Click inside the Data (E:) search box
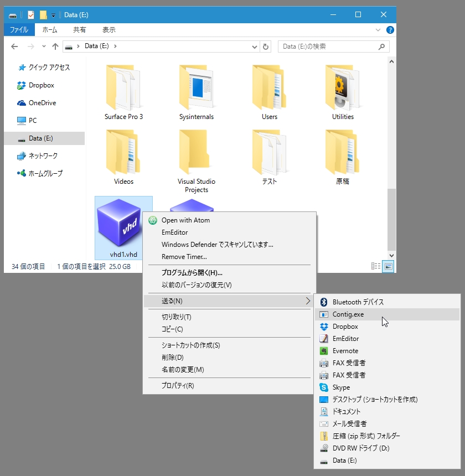465x476 pixels. click(x=332, y=46)
